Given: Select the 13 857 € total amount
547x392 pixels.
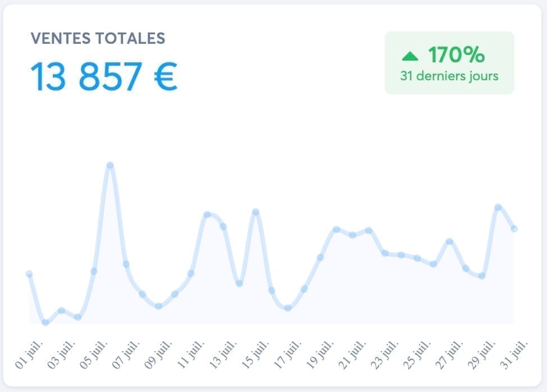Looking at the screenshot, I should [104, 76].
